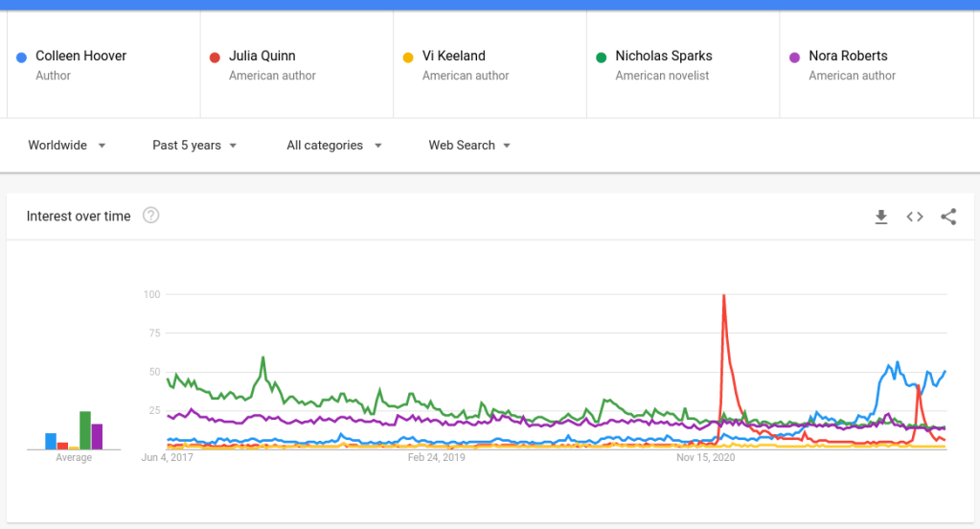Edit the Julia Quinn search term
The image size is (980, 529).
[x=262, y=57]
